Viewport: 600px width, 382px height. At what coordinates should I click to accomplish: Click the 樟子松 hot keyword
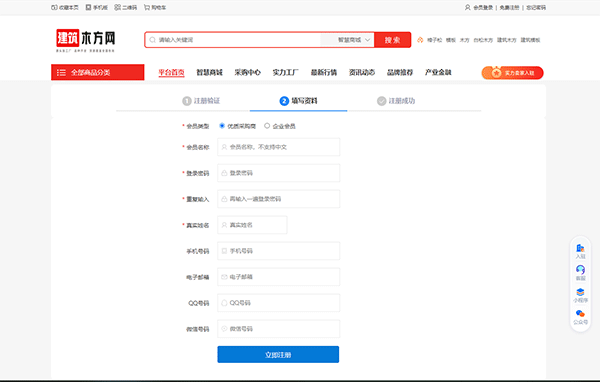pyautogui.click(x=434, y=40)
